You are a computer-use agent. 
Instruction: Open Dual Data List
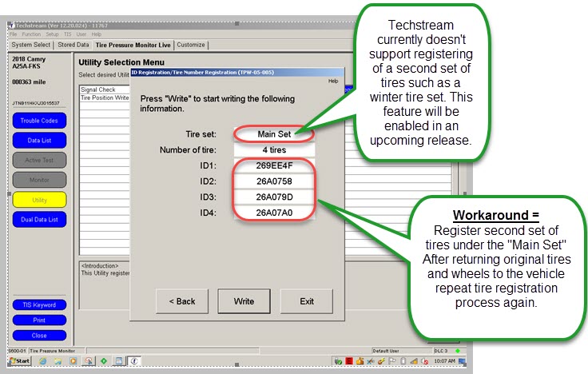coord(39,219)
